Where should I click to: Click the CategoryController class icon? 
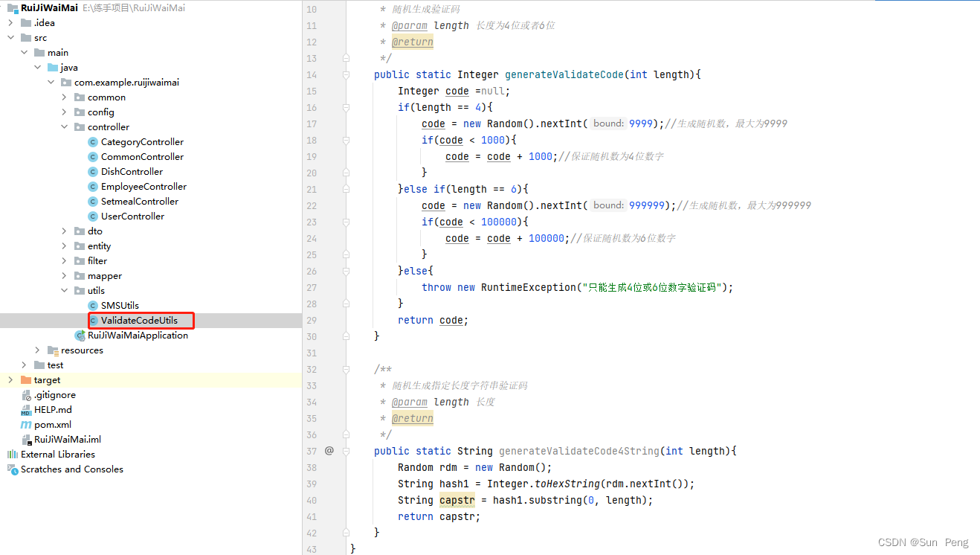[x=93, y=142]
